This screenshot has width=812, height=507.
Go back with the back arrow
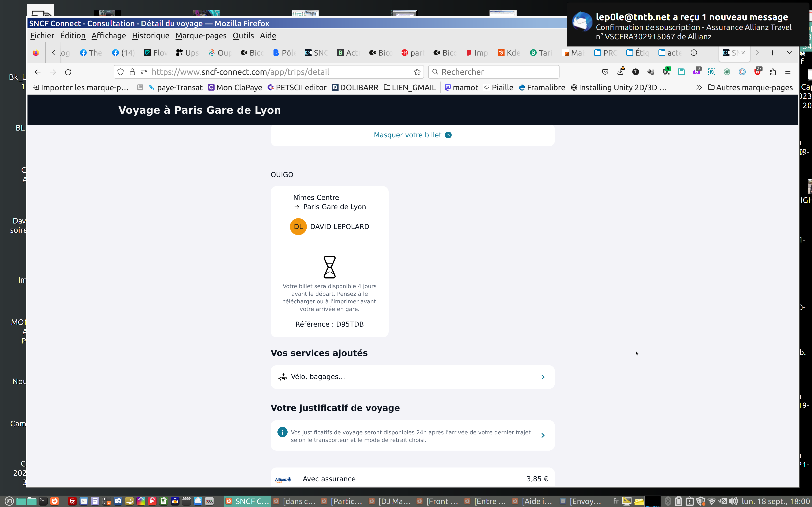pyautogui.click(x=38, y=72)
